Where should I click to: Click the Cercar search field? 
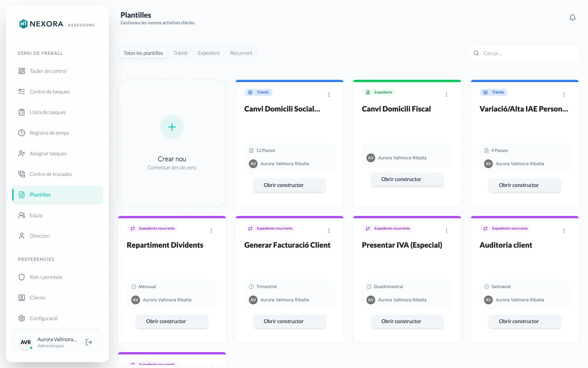[524, 53]
